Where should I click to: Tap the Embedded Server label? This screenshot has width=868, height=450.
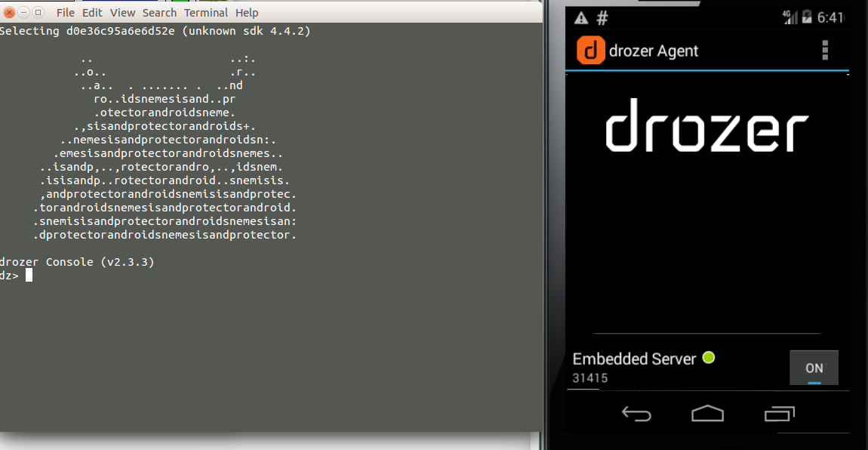(x=634, y=359)
